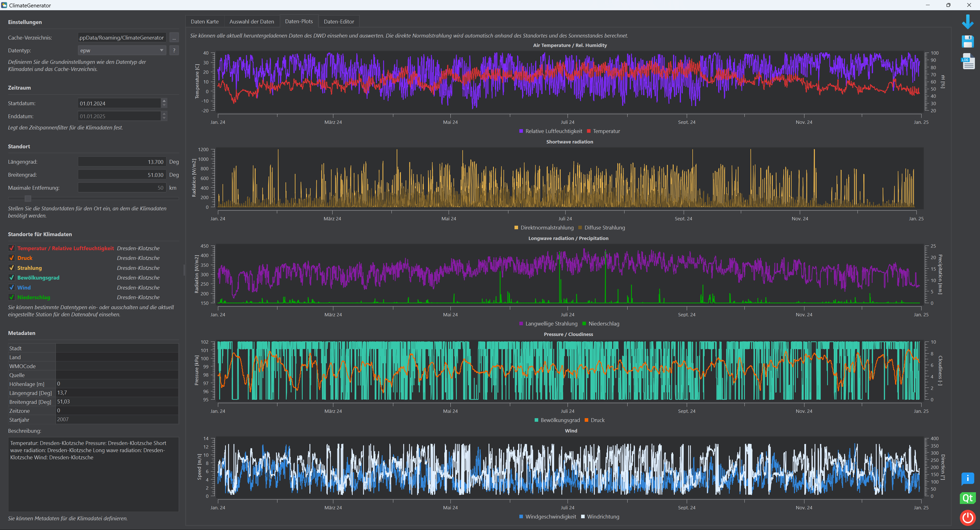Uncheck the Druck checkbox

coord(11,258)
